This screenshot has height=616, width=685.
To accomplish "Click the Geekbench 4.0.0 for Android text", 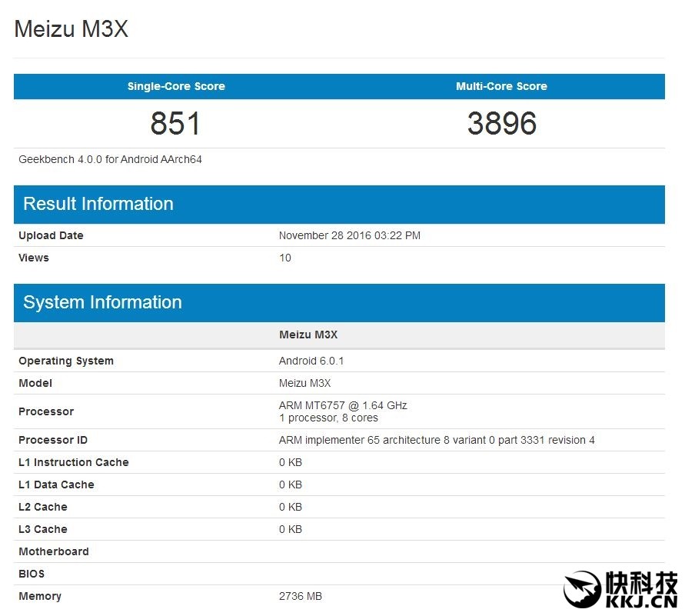I will pos(110,159).
